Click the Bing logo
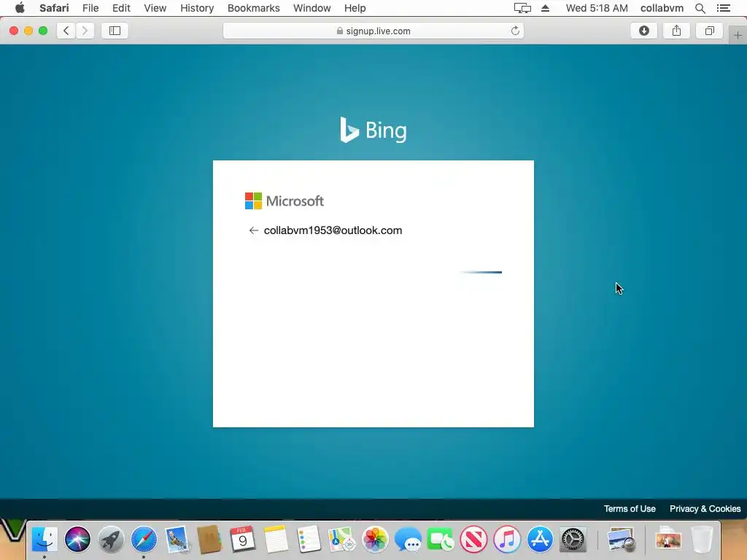The height and width of the screenshot is (560, 747). (x=373, y=130)
